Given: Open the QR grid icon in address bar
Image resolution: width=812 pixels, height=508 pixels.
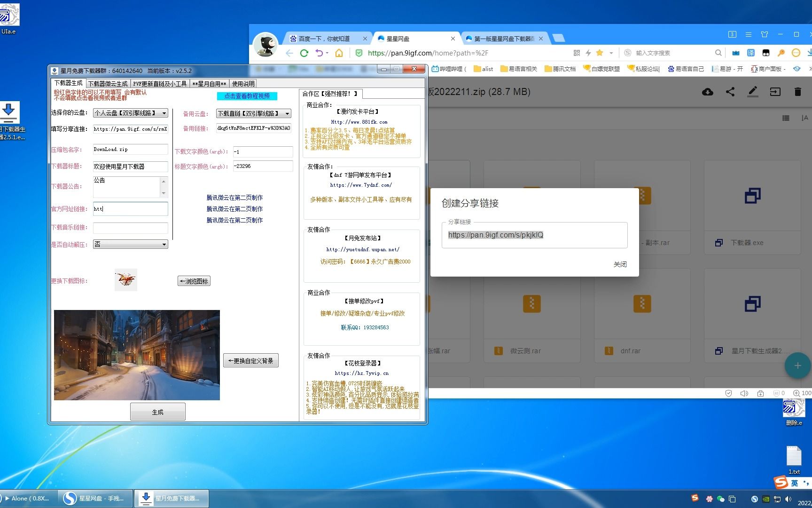Looking at the screenshot, I should (x=577, y=53).
